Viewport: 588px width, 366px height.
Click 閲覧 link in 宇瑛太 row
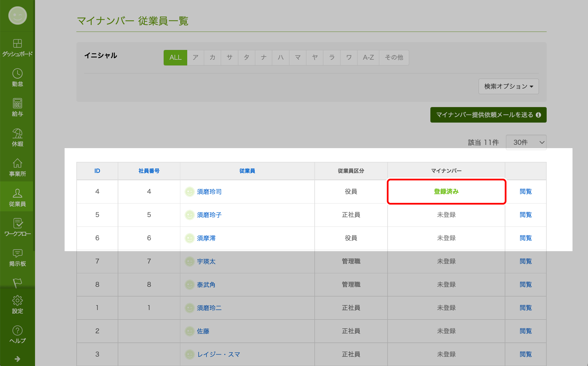click(x=526, y=261)
